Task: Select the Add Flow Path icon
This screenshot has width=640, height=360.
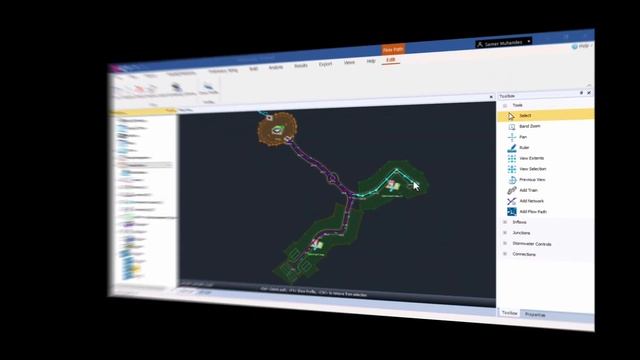Action: click(511, 211)
